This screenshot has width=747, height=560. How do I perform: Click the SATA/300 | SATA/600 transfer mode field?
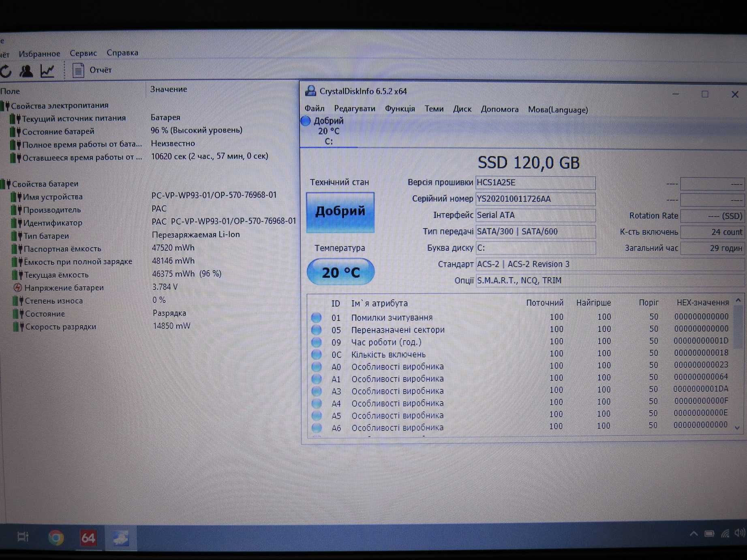[535, 231]
